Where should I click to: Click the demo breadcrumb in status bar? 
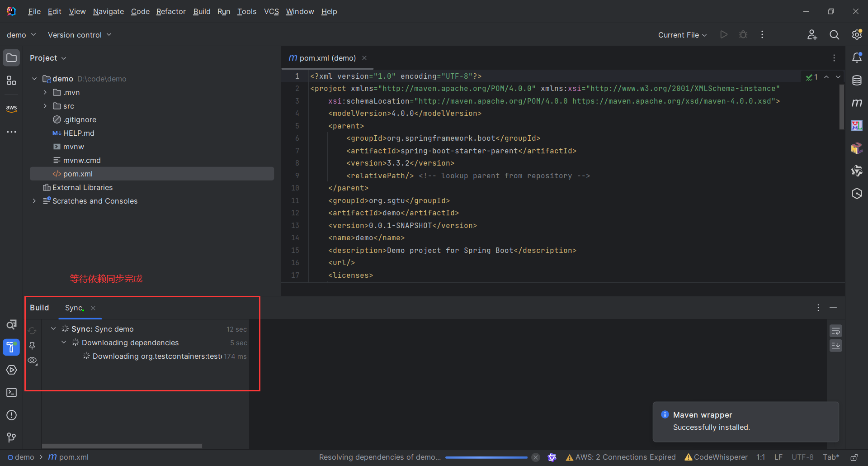(x=21, y=457)
